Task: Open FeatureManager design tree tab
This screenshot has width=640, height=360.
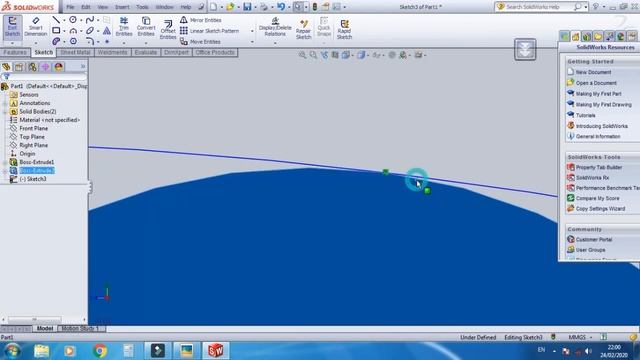Action: [x=6, y=67]
